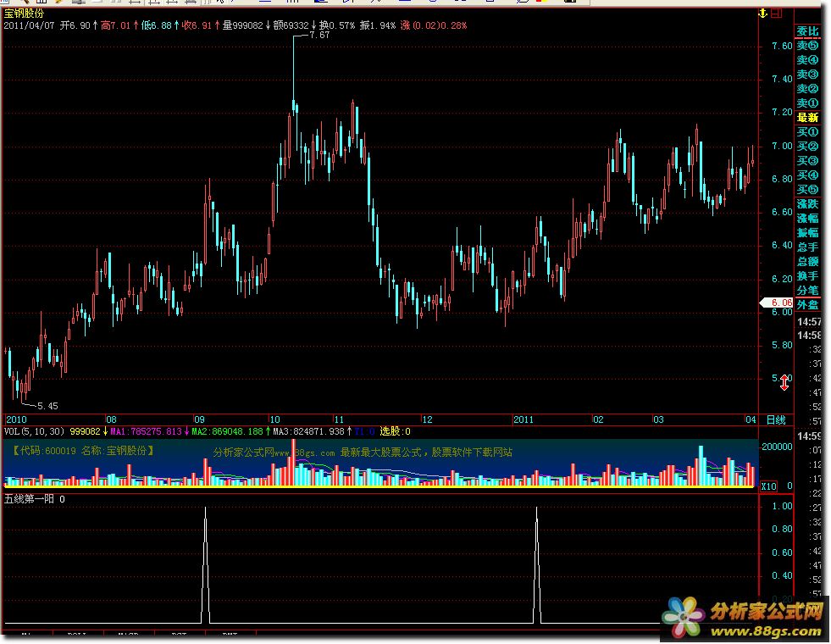Click the 5.45 low price annotation
831x644 pixels.
click(47, 406)
